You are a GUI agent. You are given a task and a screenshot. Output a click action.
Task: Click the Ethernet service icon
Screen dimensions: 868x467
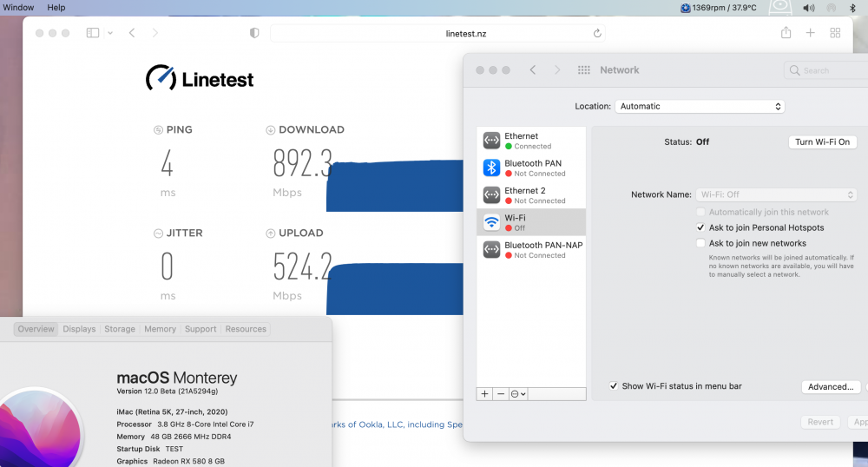click(x=491, y=141)
